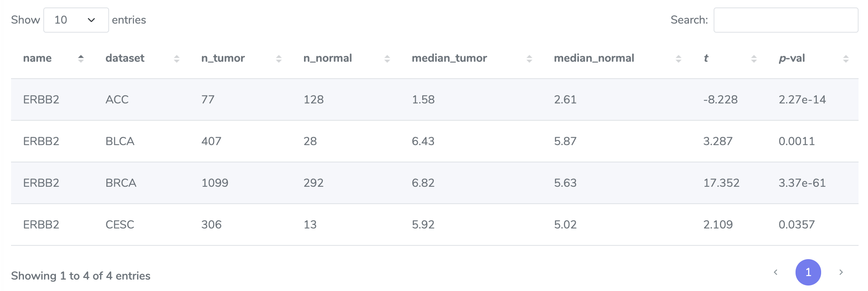Go to page 1 in pagination
The height and width of the screenshot is (291, 868).
pyautogui.click(x=808, y=272)
